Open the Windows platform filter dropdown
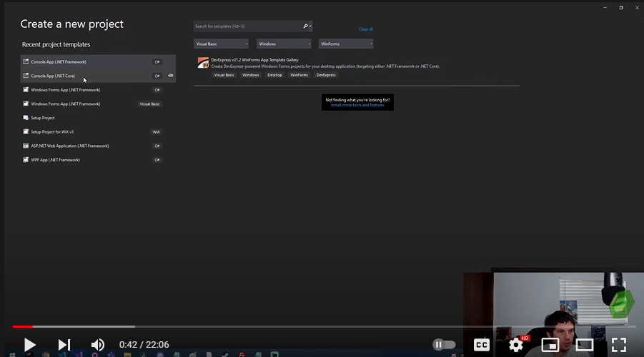Screen dimensions: 644x357 [284, 44]
